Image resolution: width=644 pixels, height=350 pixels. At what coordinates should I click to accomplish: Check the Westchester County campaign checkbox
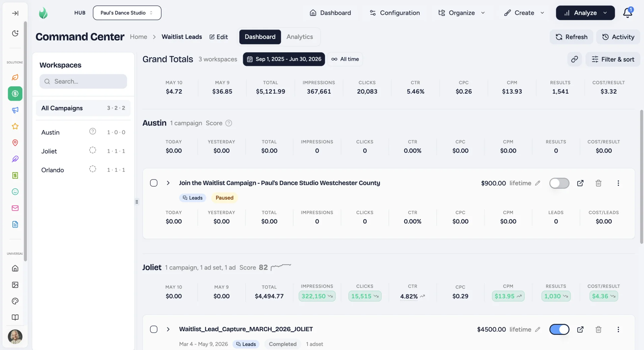click(x=154, y=183)
